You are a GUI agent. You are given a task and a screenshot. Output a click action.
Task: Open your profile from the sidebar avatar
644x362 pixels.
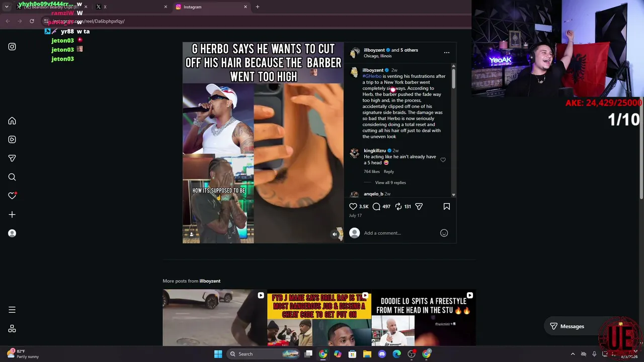pyautogui.click(x=12, y=233)
